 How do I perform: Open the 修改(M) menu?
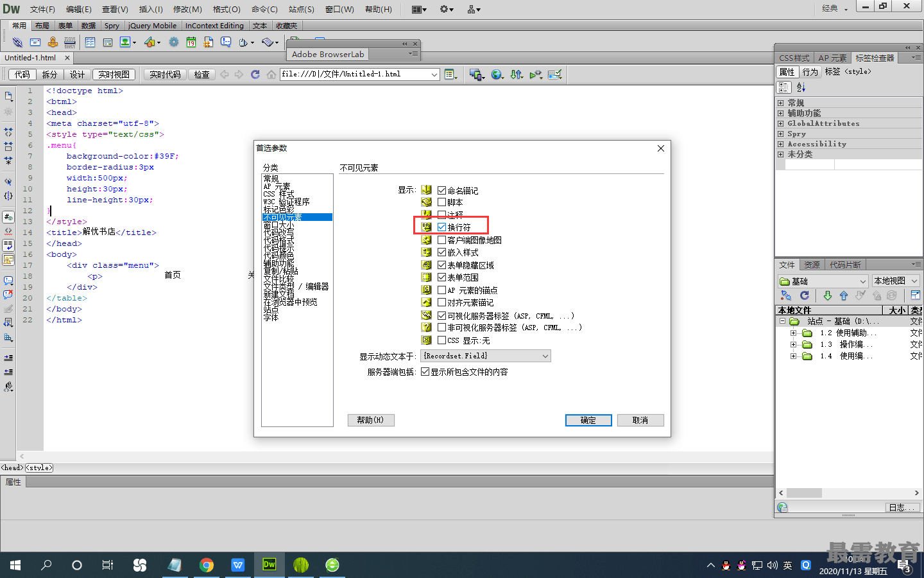(x=187, y=9)
